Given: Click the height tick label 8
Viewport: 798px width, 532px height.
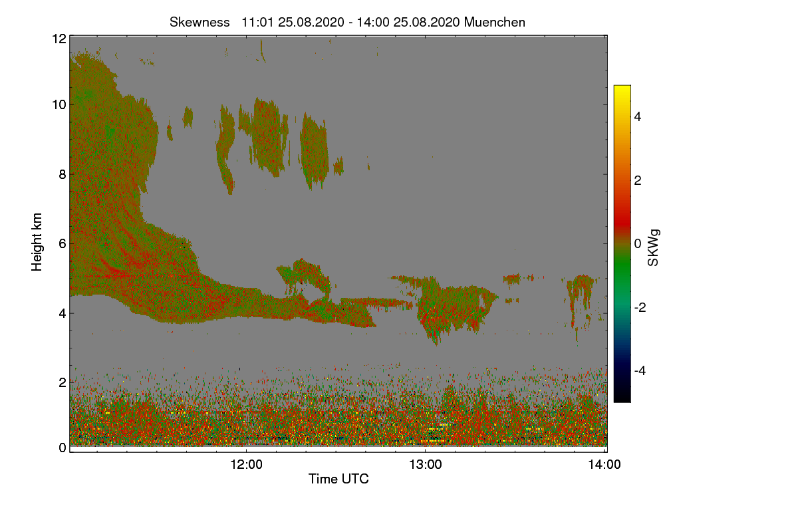Looking at the screenshot, I should click(62, 174).
